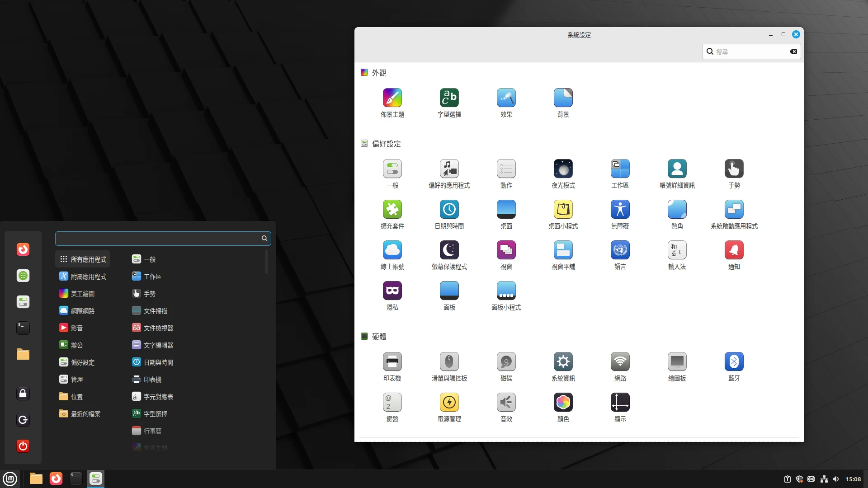Open the 視窗平鋪 window tiling settings
The width and height of the screenshot is (868, 488).
(x=563, y=254)
